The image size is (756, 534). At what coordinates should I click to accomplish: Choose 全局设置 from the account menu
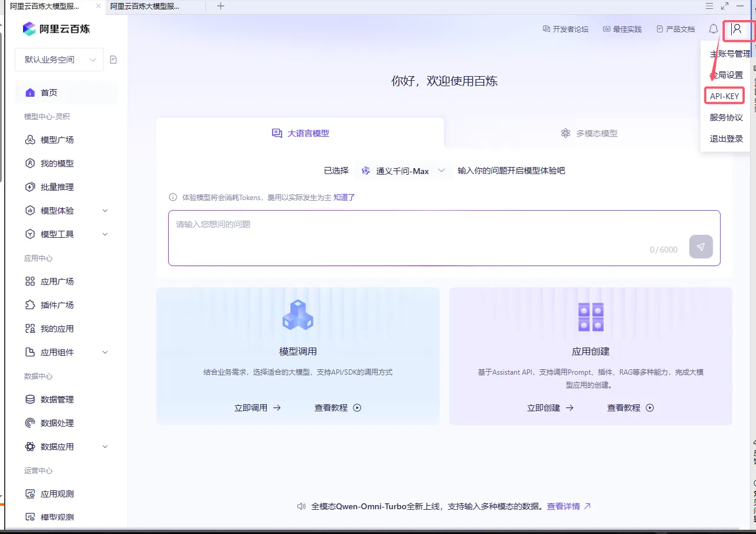click(726, 75)
